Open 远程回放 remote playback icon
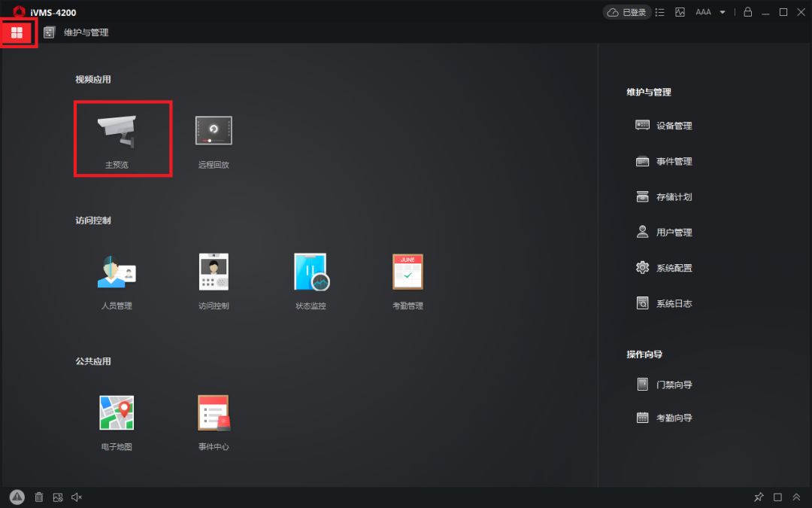Viewport: 812px width, 508px height. point(214,131)
